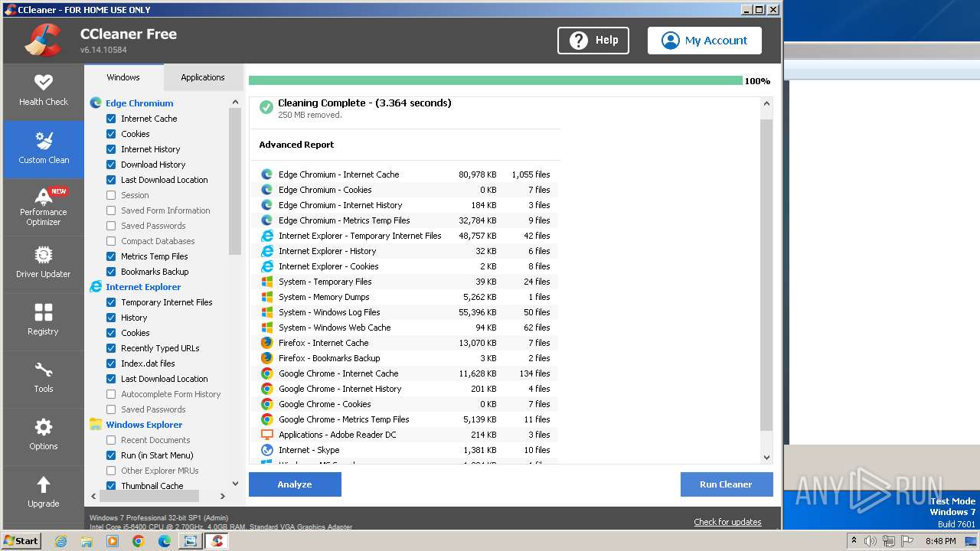Click Chrome icon beside Google Chrome - Cookies
Viewport: 980px width, 551px height.
[266, 404]
